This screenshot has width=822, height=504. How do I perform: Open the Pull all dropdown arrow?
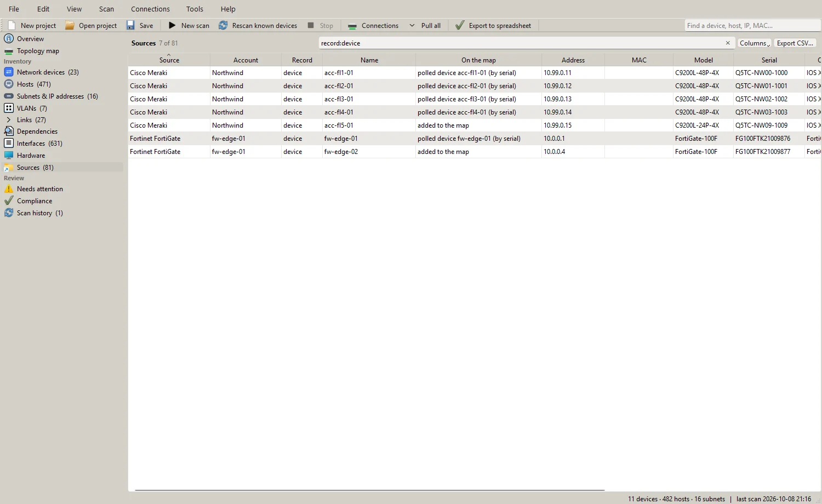point(412,25)
